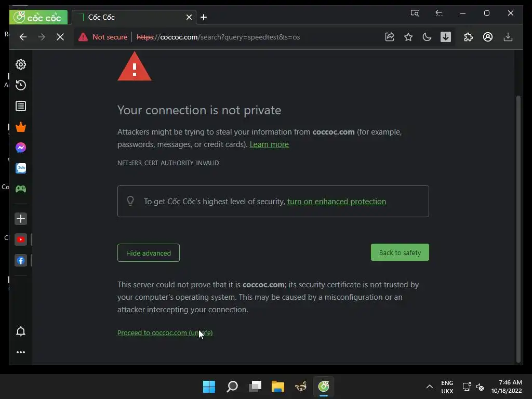The image size is (532, 399).
Task: Open the Not secure site info
Action: coord(102,37)
